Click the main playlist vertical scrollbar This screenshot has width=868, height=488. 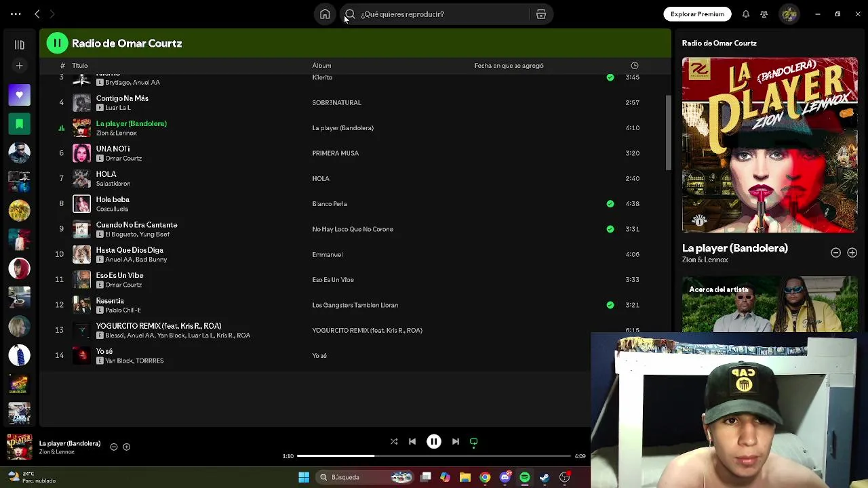[668, 132]
